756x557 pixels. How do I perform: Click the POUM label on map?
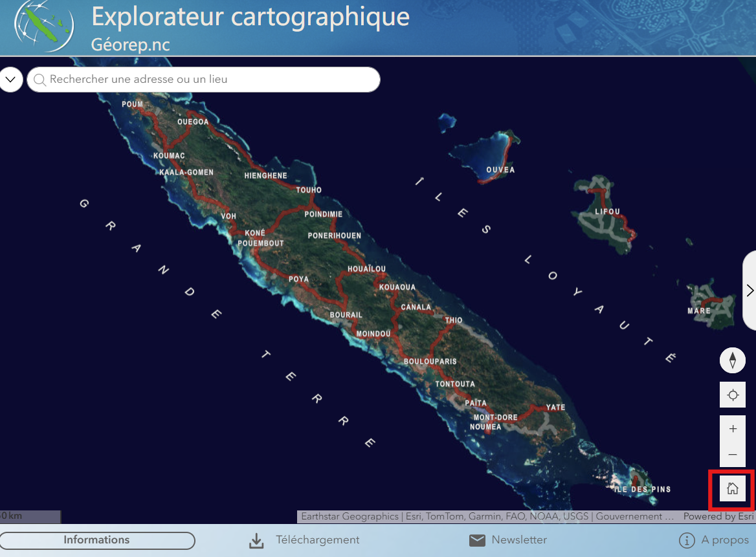click(132, 104)
